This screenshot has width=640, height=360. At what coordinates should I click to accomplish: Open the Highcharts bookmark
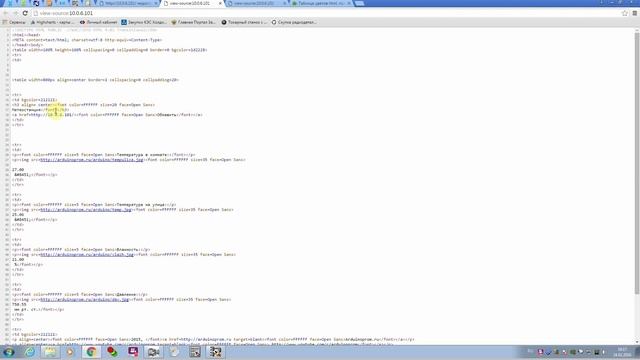point(53,22)
